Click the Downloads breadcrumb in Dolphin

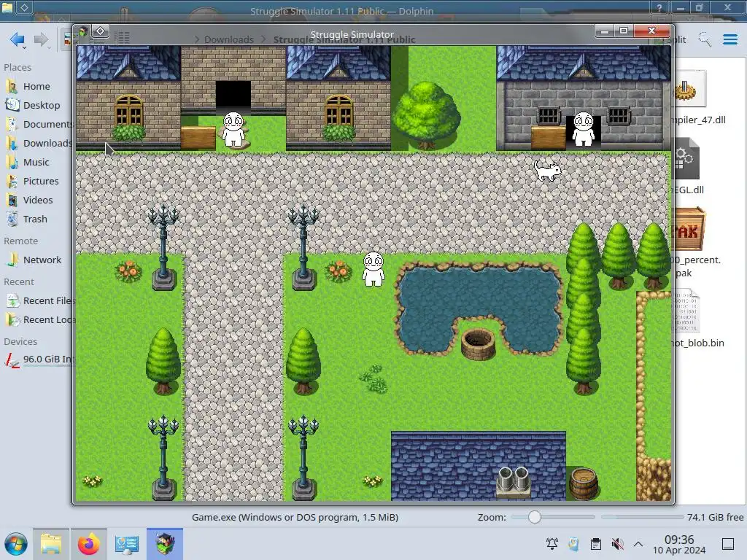pos(228,39)
